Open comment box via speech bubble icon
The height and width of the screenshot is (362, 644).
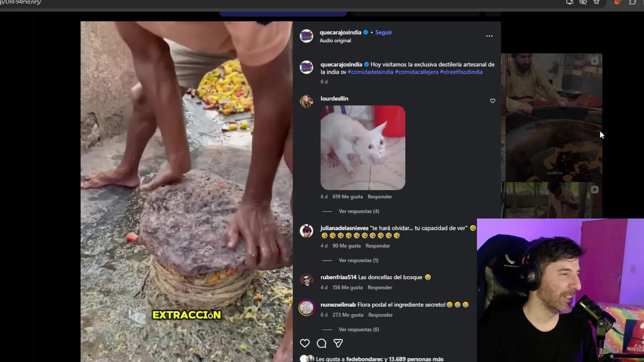tap(321, 343)
